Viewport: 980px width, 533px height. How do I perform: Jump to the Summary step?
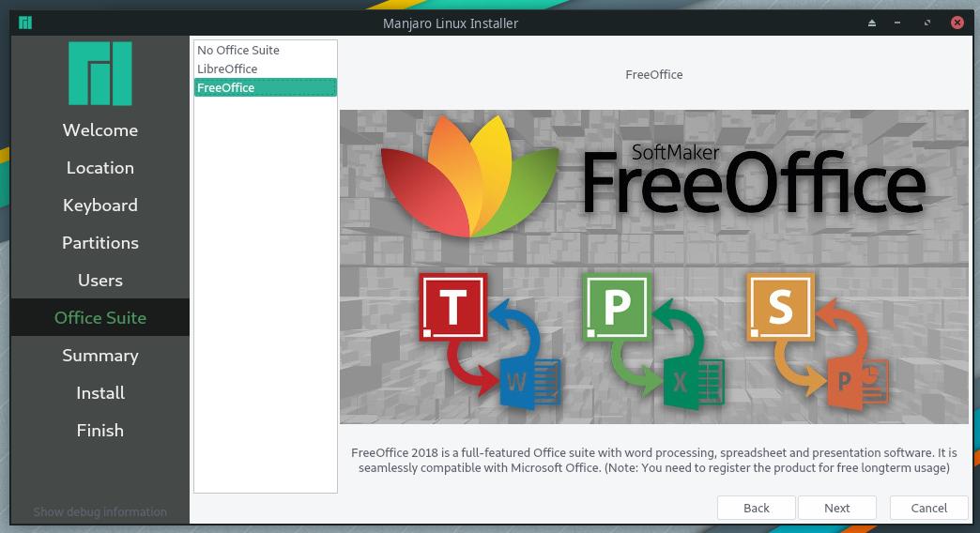click(x=100, y=355)
